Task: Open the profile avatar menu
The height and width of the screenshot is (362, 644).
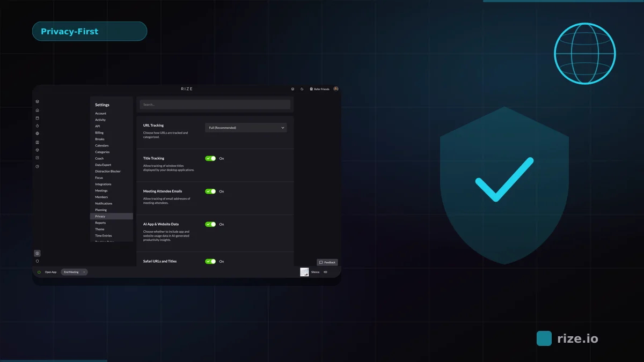Action: (x=335, y=89)
